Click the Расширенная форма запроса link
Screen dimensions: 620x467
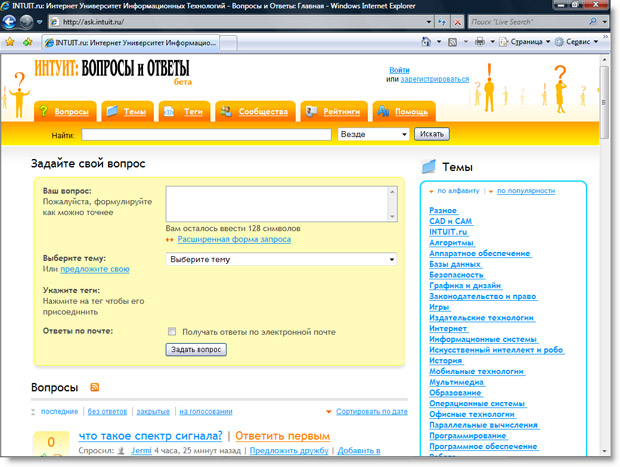(x=234, y=239)
